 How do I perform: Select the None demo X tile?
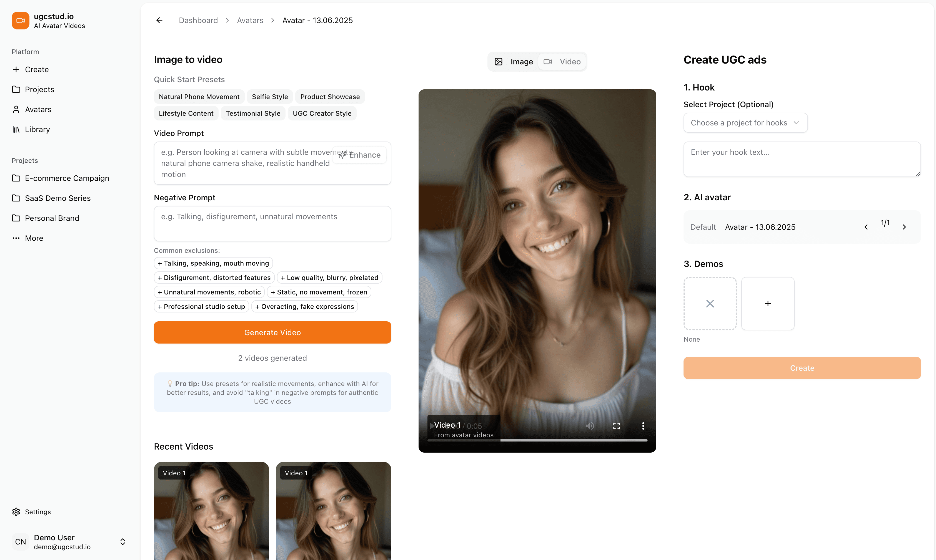click(x=710, y=303)
